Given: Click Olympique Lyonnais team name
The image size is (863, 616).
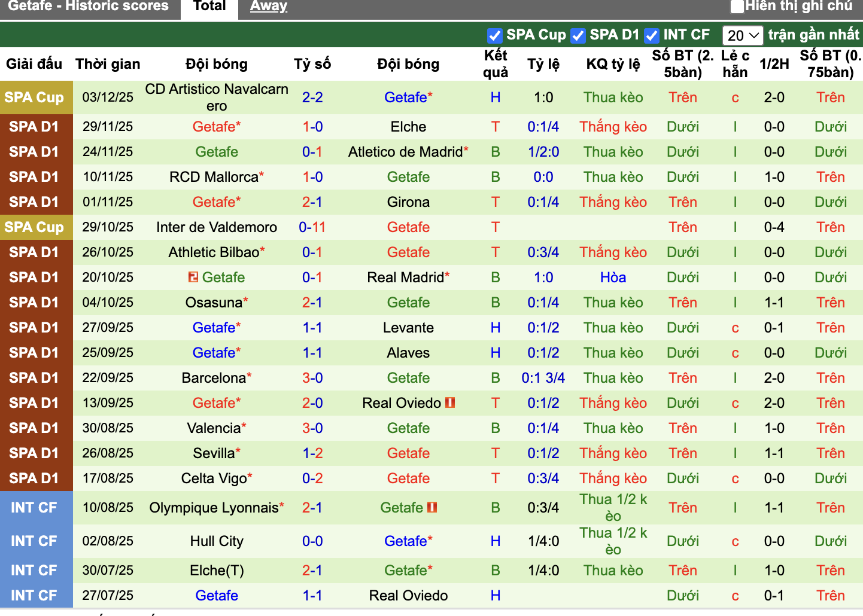Looking at the screenshot, I should pos(214,508).
